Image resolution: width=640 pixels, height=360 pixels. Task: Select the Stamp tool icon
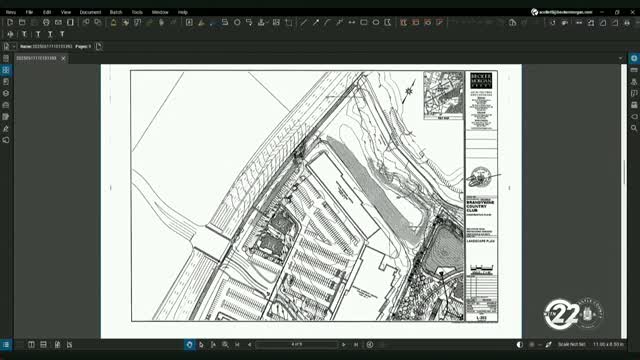(261, 22)
